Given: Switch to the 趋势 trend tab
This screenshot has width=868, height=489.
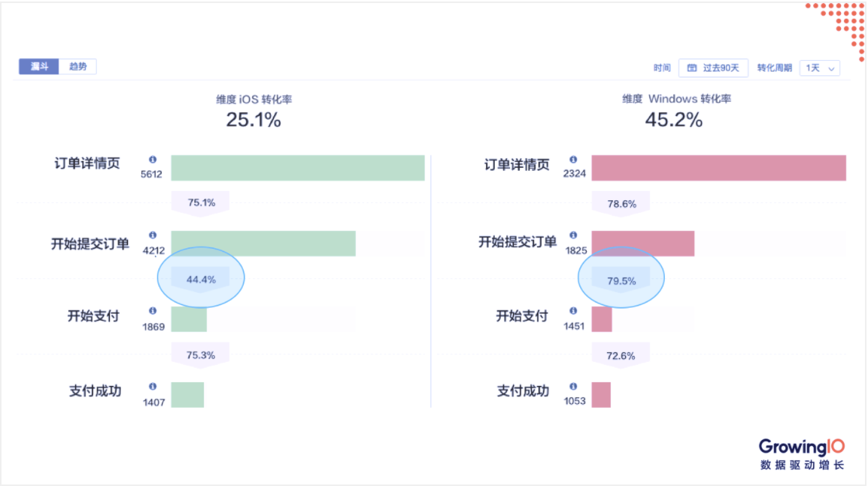Looking at the screenshot, I should click(77, 67).
